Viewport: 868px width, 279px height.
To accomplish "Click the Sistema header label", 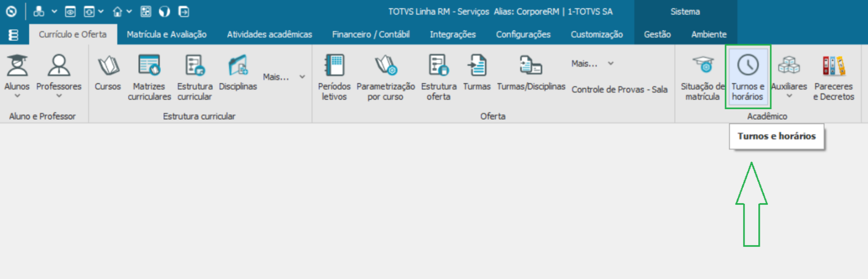I will point(686,11).
